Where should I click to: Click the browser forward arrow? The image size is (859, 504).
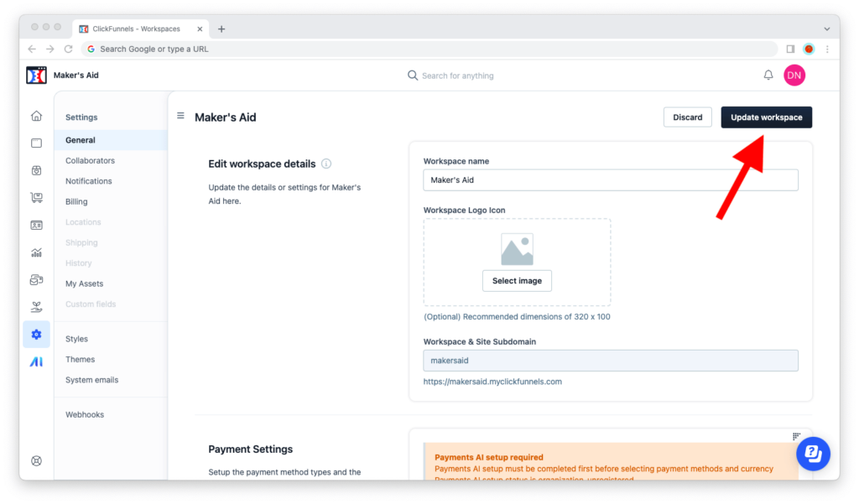coord(50,49)
